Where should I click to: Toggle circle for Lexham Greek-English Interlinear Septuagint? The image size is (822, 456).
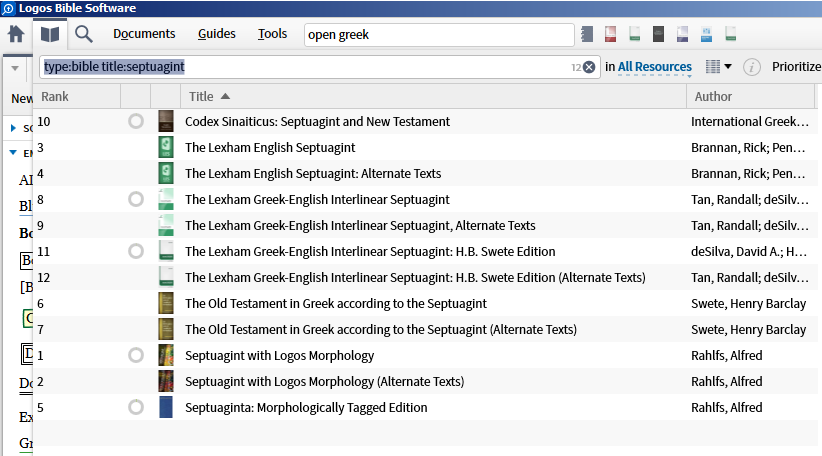(136, 199)
